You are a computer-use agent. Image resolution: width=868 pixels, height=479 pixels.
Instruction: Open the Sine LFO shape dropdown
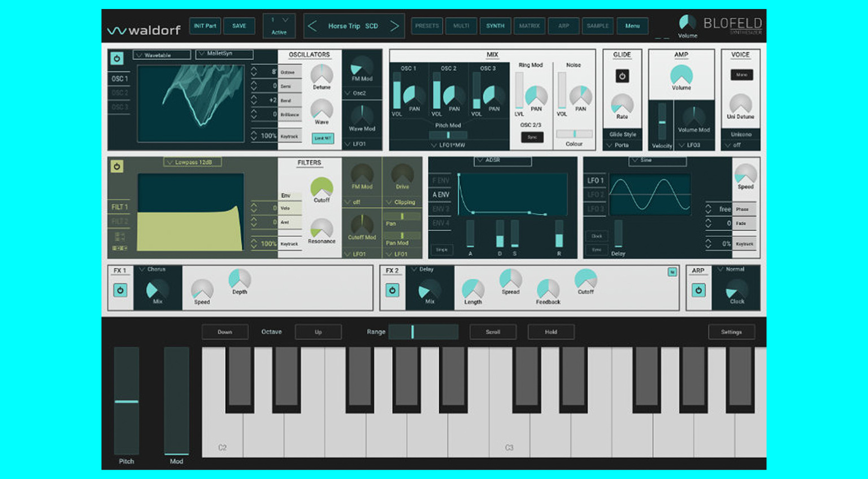pyautogui.click(x=658, y=160)
